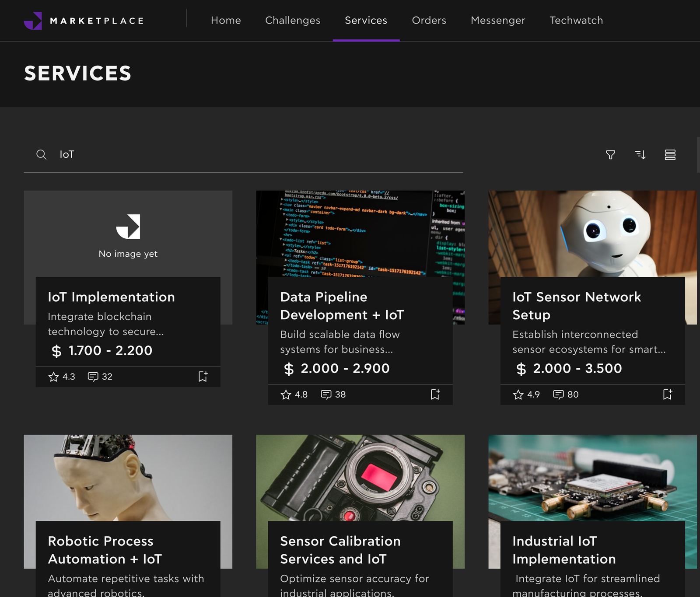The width and height of the screenshot is (700, 597).
Task: Go to the Messenger page
Action: pyautogui.click(x=497, y=20)
